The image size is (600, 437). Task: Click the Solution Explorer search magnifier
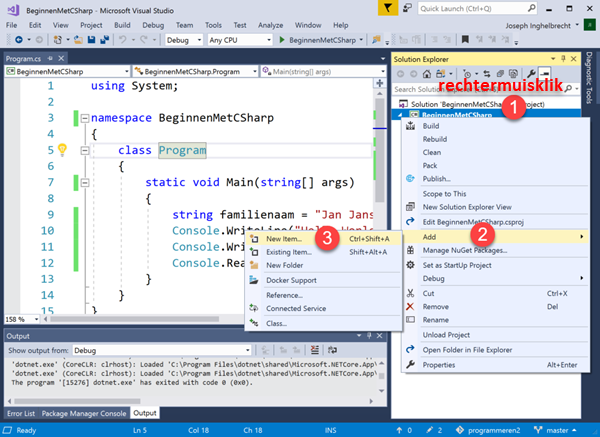coord(569,89)
